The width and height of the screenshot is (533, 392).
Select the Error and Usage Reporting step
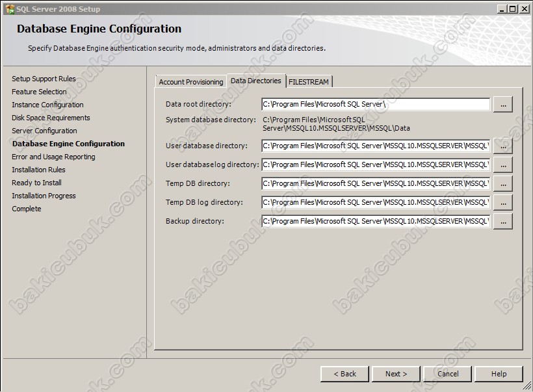point(53,157)
